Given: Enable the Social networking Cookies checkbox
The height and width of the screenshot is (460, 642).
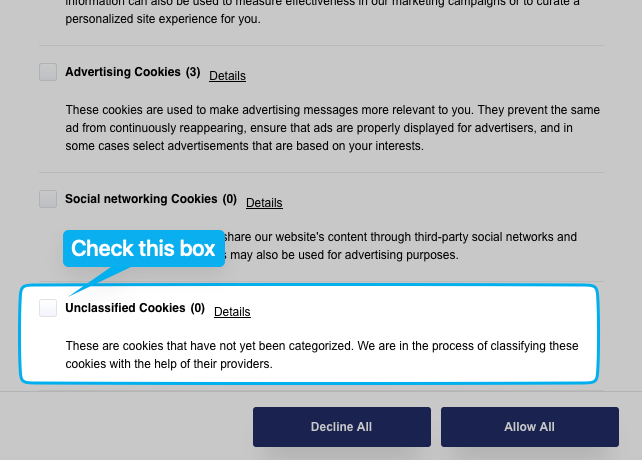Looking at the screenshot, I should pyautogui.click(x=48, y=199).
